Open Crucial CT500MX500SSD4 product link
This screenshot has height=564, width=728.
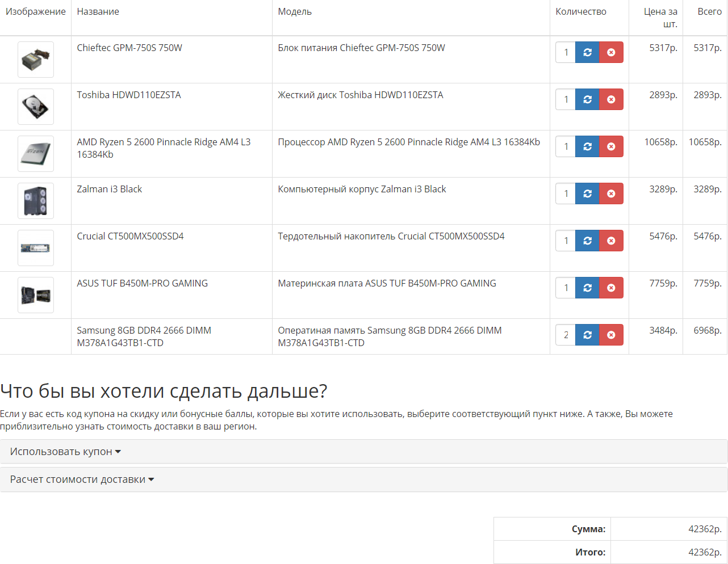coord(131,236)
